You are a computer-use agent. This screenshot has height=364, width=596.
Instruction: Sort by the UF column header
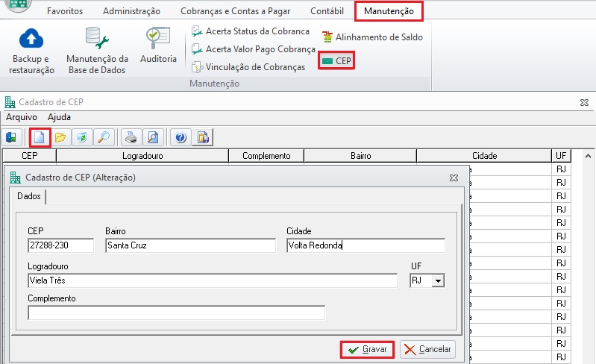561,156
